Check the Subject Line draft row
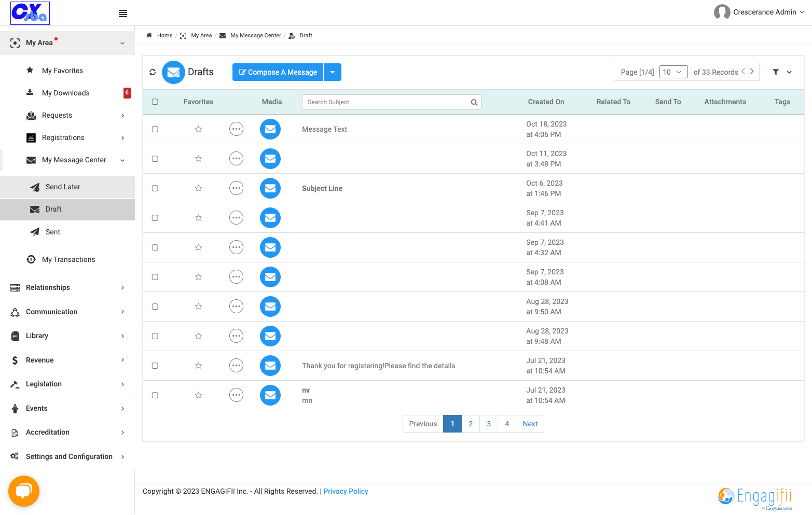Viewport: 812px width, 515px height. click(155, 188)
